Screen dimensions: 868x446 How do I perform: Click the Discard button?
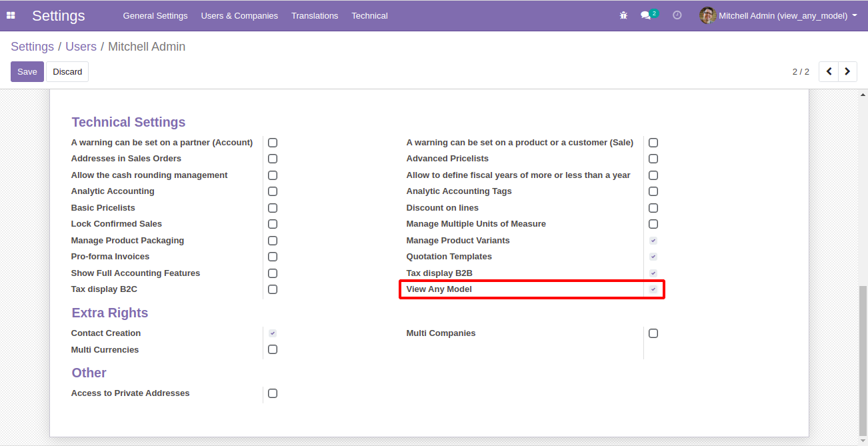click(x=67, y=71)
